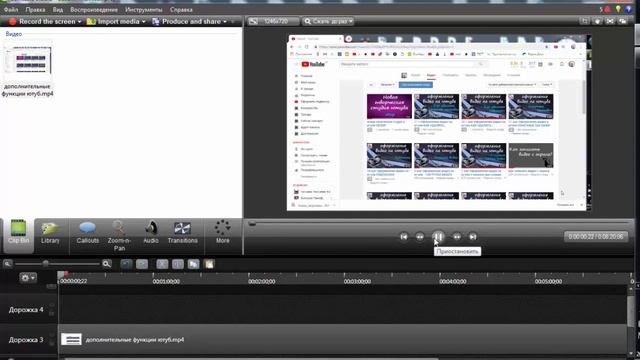Select the Дорожка 3 track label
This screenshot has height=360, width=640.
coord(26,340)
